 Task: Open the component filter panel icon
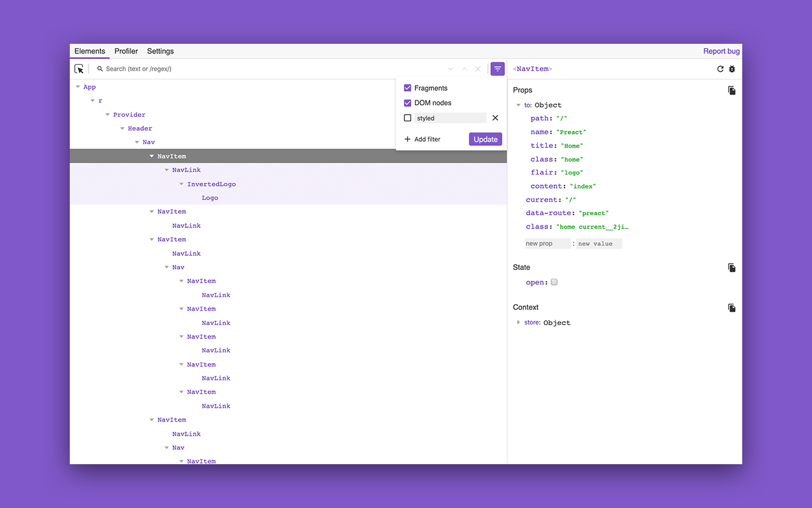point(497,69)
